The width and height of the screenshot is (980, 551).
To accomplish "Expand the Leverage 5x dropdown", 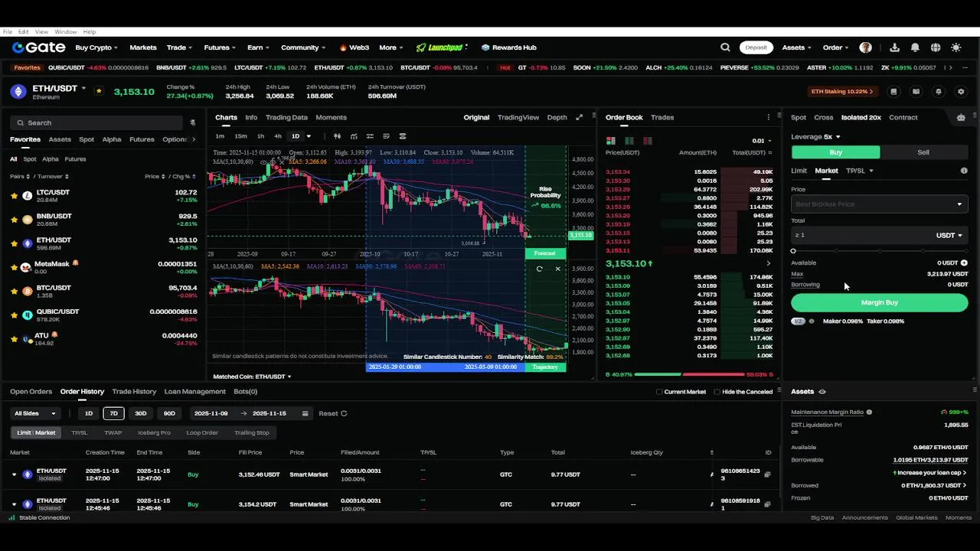I will point(815,136).
